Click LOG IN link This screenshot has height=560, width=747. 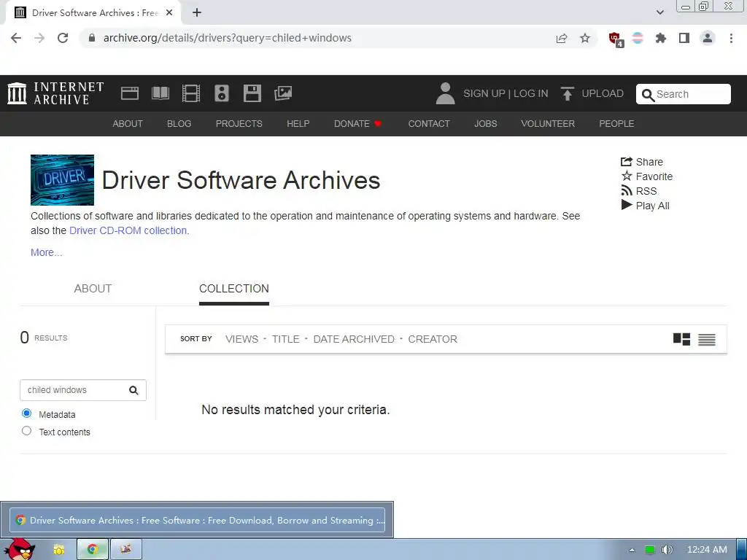[531, 93]
